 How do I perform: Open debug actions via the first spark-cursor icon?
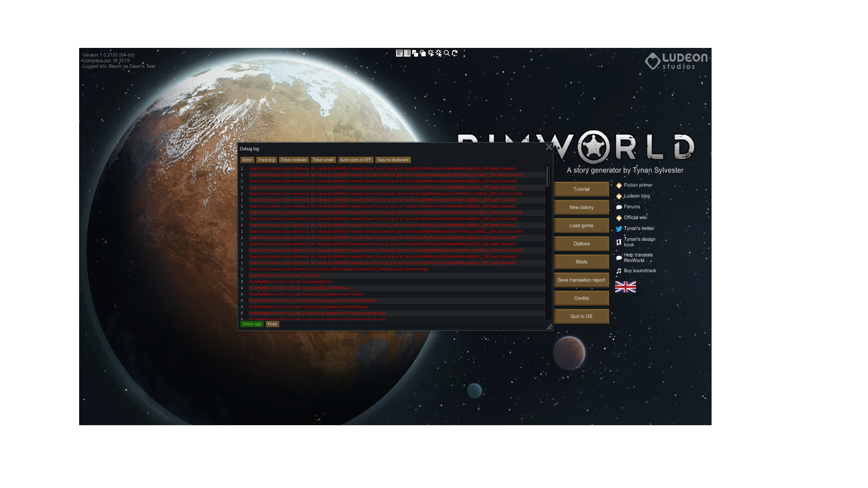point(431,53)
